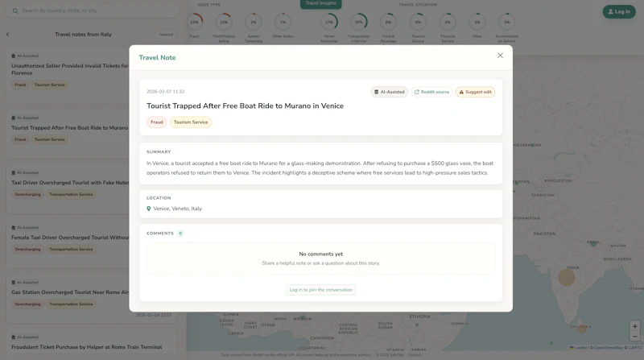644x360 pixels.
Task: Click the AI-Assisted badge in the dialog
Action: pos(390,92)
